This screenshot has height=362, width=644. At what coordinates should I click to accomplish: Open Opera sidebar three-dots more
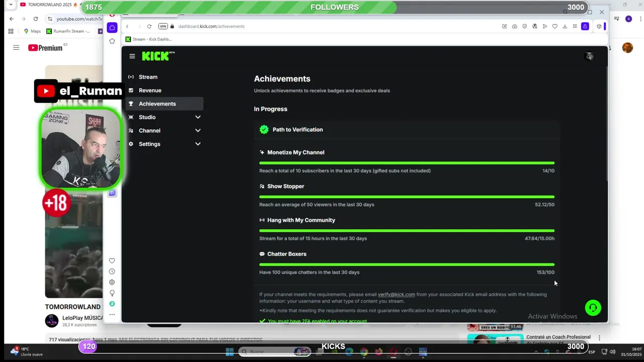coord(112,315)
